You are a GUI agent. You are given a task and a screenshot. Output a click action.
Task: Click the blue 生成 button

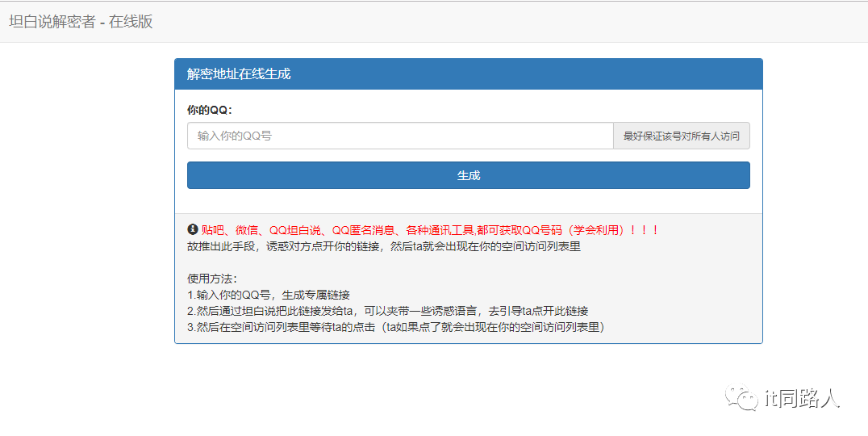click(x=469, y=176)
